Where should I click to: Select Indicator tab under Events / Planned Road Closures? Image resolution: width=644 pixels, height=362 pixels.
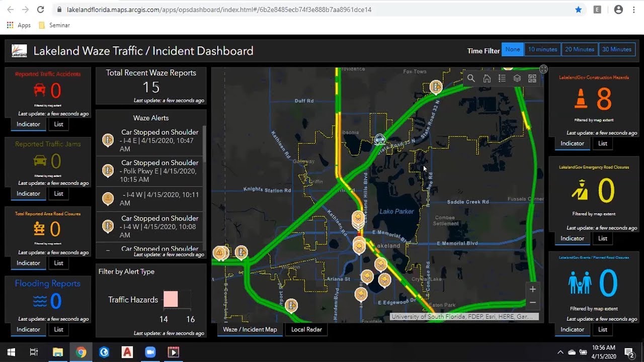tap(573, 329)
